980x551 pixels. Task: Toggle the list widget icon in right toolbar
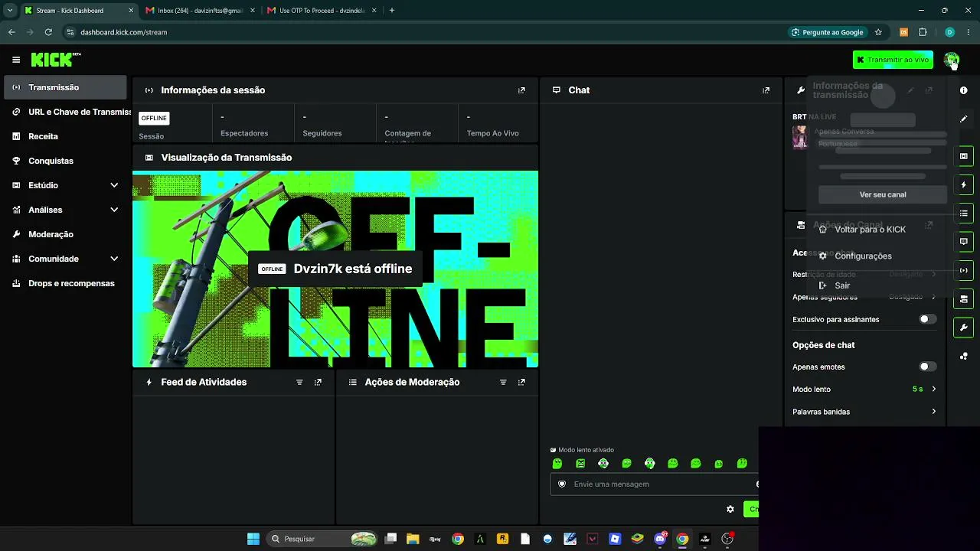click(963, 213)
